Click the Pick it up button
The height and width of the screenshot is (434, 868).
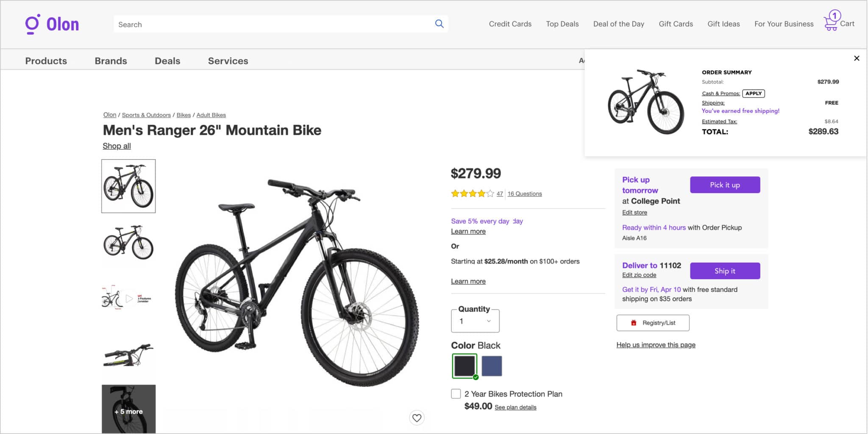(x=725, y=185)
